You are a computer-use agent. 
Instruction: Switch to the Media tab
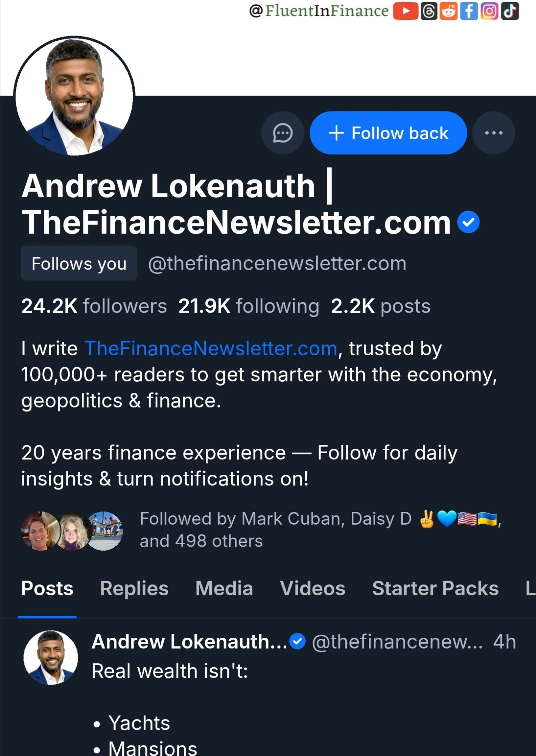pyautogui.click(x=224, y=589)
